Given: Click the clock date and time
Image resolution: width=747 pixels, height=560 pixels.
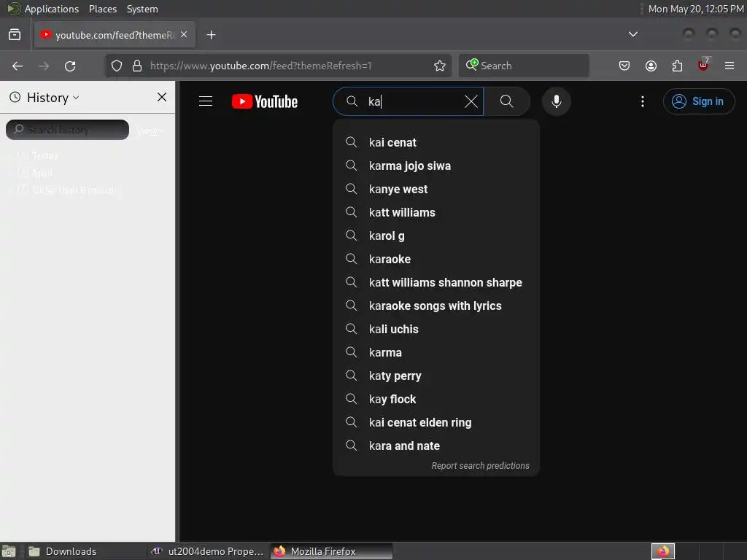Looking at the screenshot, I should click(x=695, y=9).
